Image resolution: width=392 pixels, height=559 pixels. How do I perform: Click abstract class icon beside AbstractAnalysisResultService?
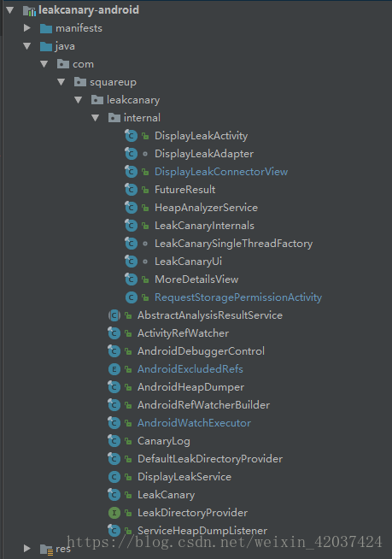click(114, 315)
